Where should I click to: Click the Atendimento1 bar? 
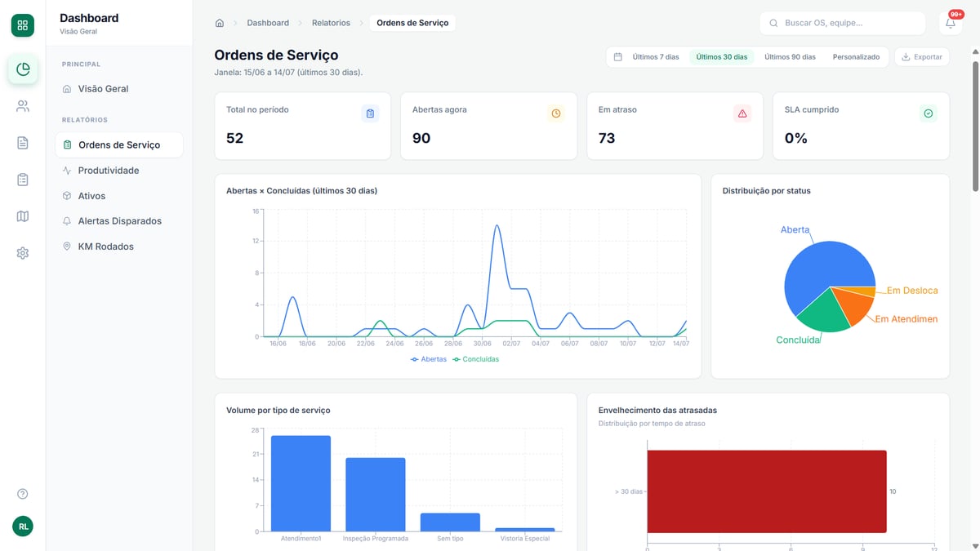pyautogui.click(x=301, y=483)
